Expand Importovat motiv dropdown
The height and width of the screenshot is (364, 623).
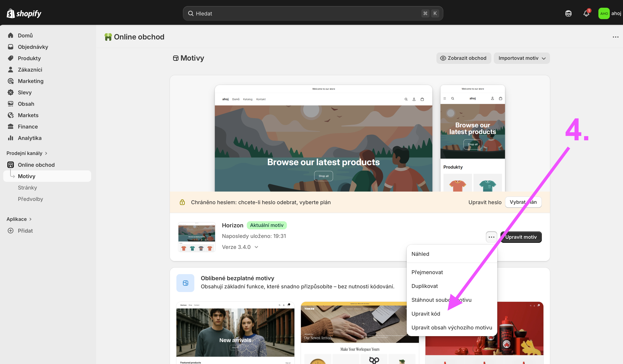pyautogui.click(x=522, y=58)
